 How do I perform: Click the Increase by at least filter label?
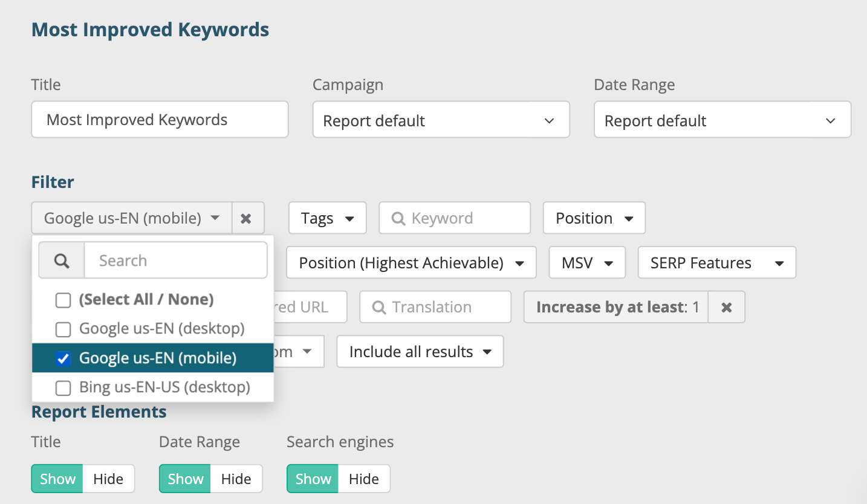(616, 307)
